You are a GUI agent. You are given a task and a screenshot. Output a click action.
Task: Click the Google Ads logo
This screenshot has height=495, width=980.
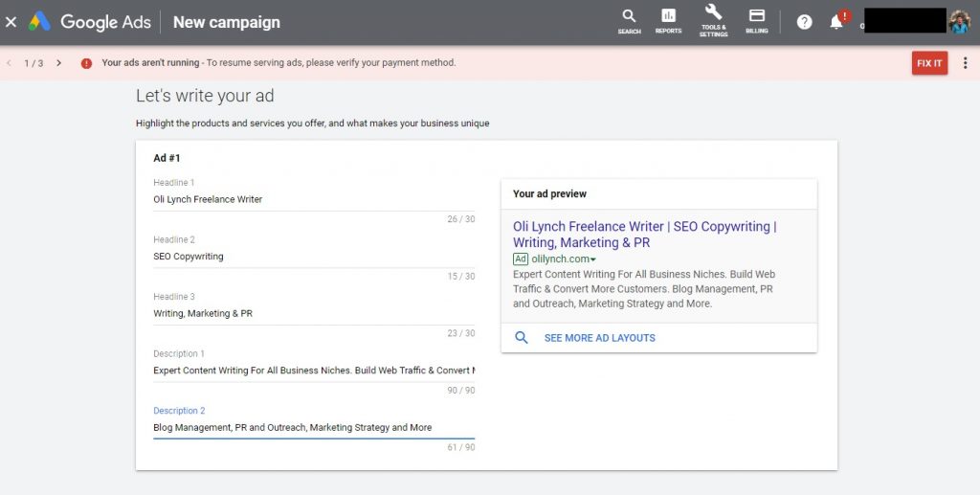[x=90, y=22]
